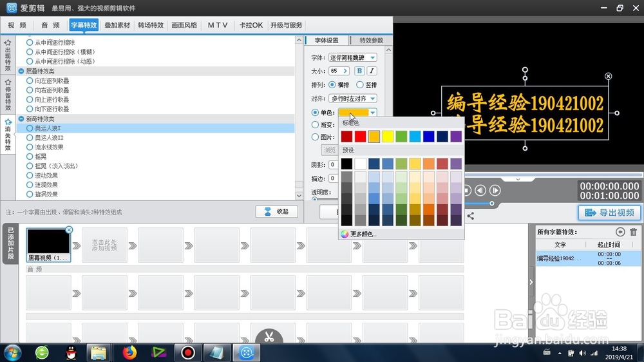Collapse the 层叠特效类 group
The height and width of the screenshot is (362, 644).
(x=21, y=71)
